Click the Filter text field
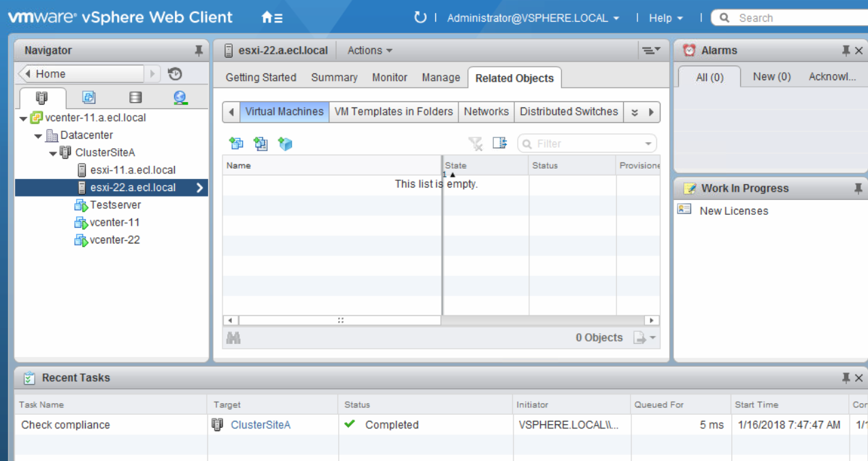This screenshot has height=461, width=868. tap(588, 143)
